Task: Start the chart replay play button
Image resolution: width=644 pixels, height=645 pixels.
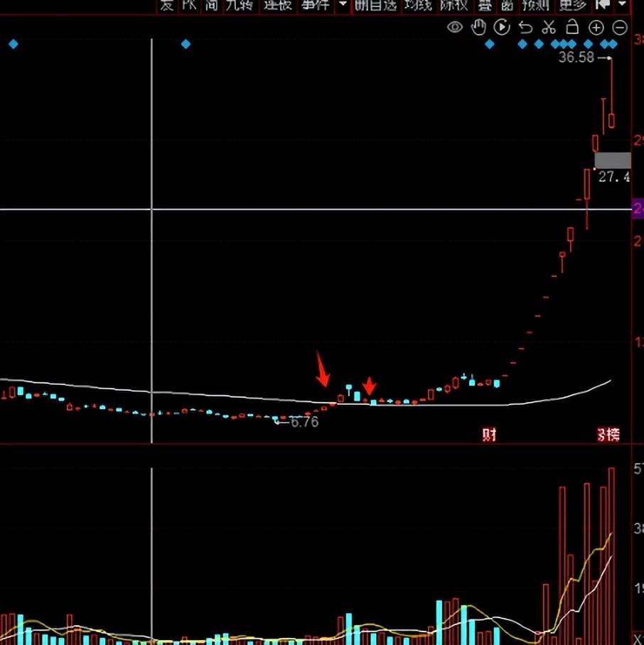Action: click(x=502, y=28)
